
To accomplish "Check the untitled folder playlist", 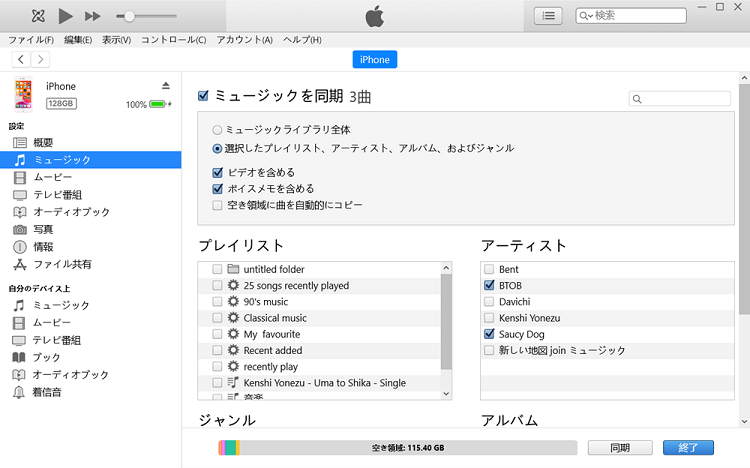I will (217, 269).
